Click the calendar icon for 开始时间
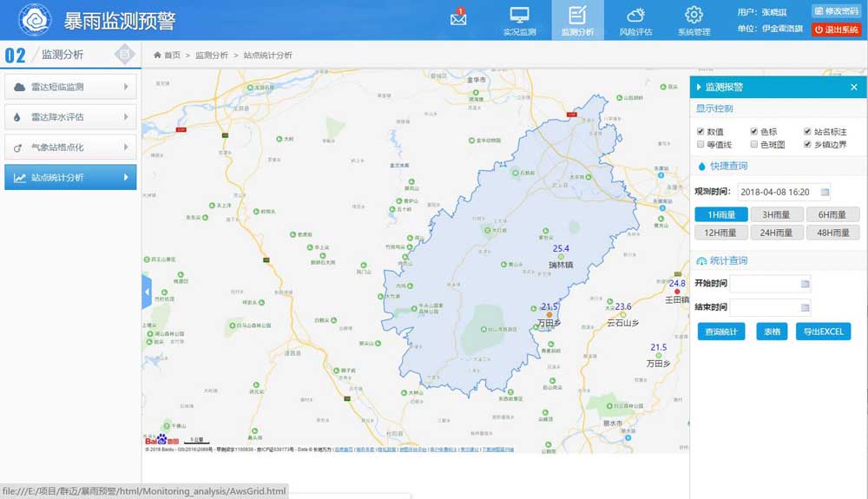 coord(805,284)
